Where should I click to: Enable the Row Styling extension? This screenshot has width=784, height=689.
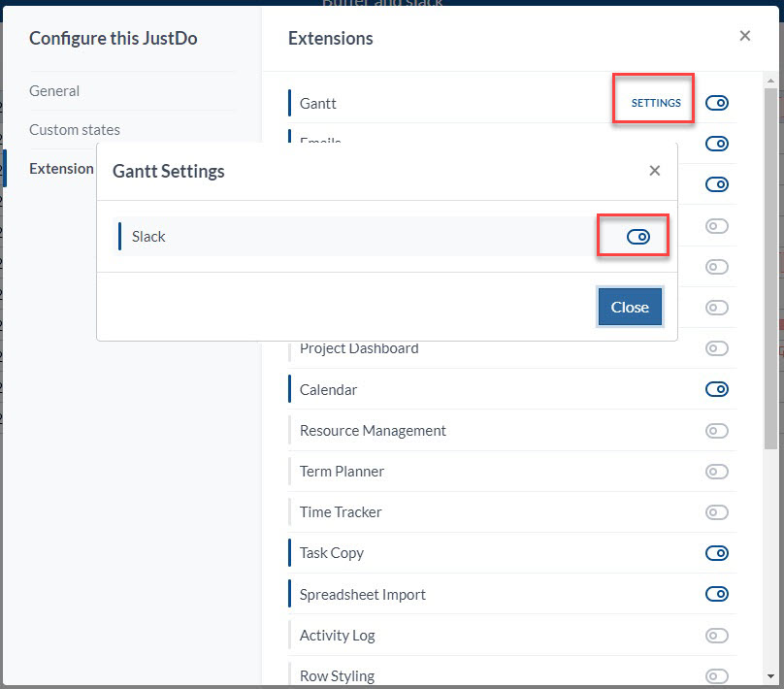pyautogui.click(x=716, y=676)
